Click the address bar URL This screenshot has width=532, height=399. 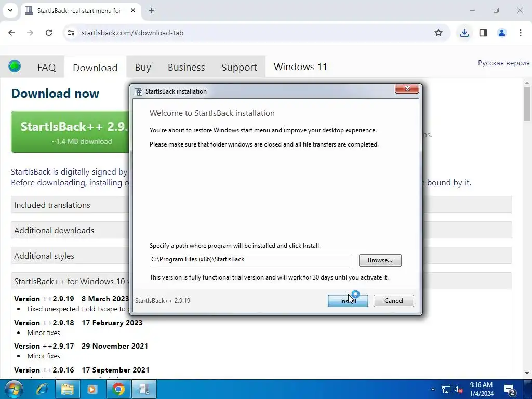(x=132, y=33)
